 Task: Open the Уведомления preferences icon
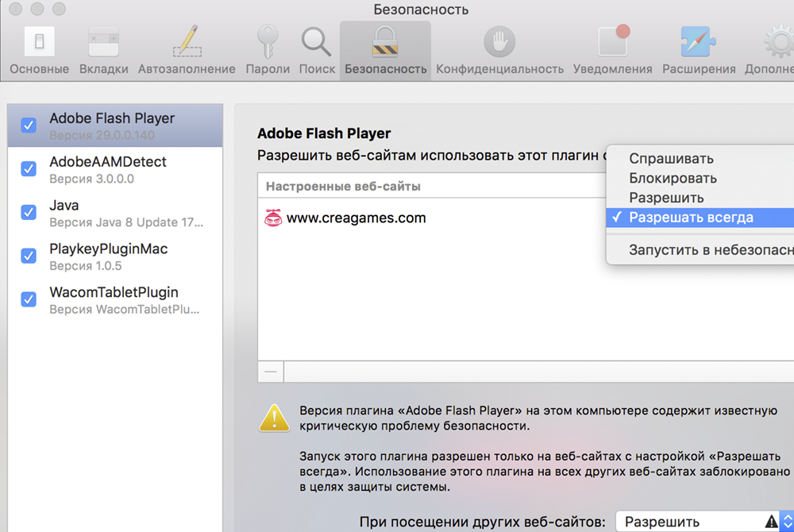(x=612, y=42)
